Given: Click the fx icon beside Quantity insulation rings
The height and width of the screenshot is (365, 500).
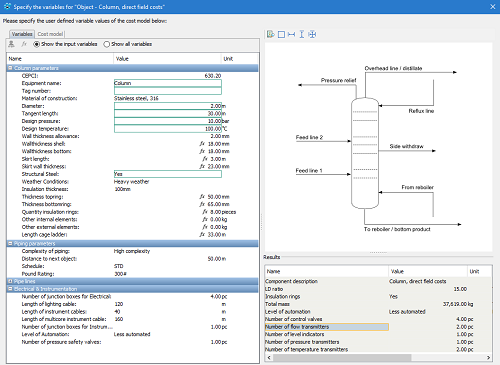Looking at the screenshot, I should pos(205,212).
